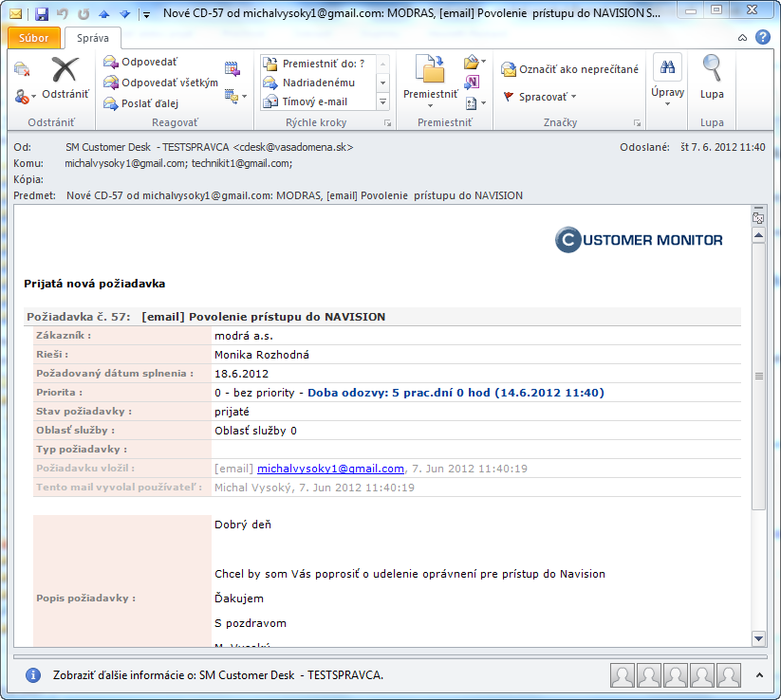781x700 pixels.
Task: Click Označiť ako neprečítané
Action: [x=569, y=69]
